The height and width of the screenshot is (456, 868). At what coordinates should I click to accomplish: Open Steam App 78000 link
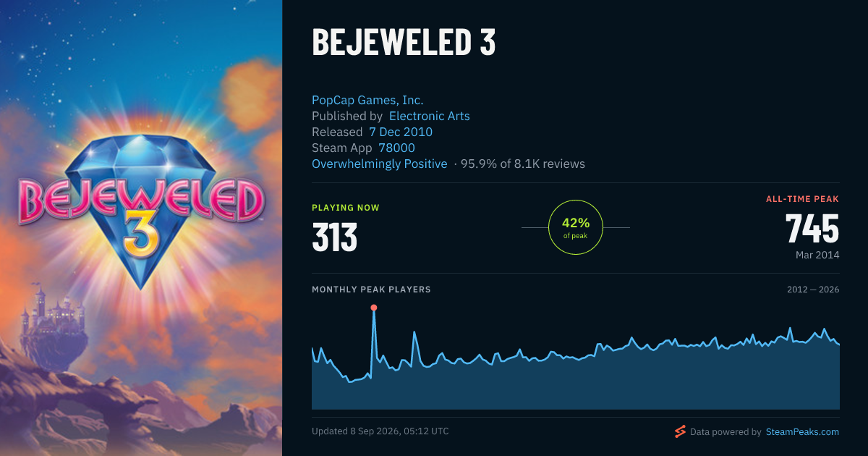[x=397, y=148]
